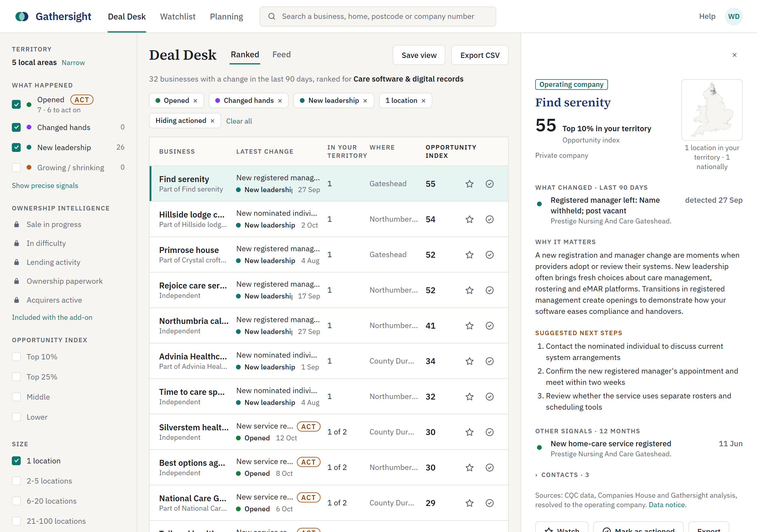
Task: Open the territory map thumbnail
Action: 712,110
